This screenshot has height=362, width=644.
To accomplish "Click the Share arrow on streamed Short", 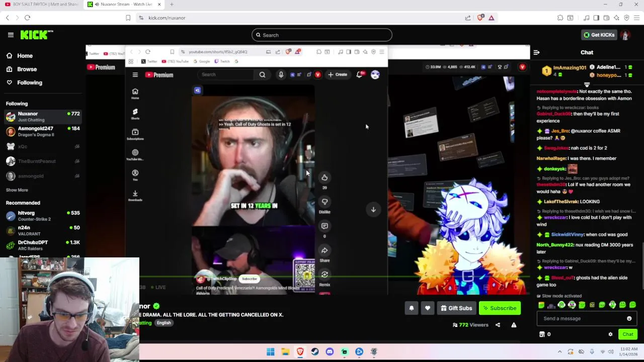I will pos(325,251).
